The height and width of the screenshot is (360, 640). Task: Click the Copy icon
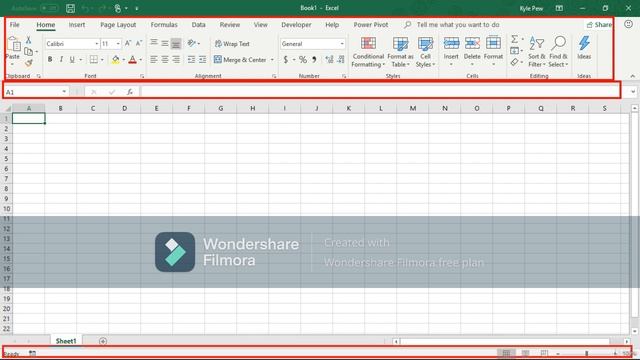coord(28,51)
